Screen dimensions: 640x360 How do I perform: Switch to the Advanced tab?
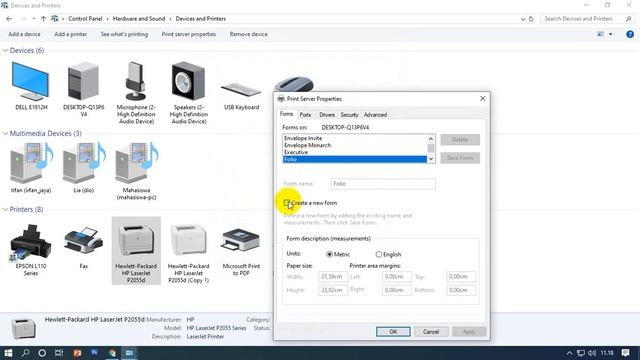coord(375,115)
